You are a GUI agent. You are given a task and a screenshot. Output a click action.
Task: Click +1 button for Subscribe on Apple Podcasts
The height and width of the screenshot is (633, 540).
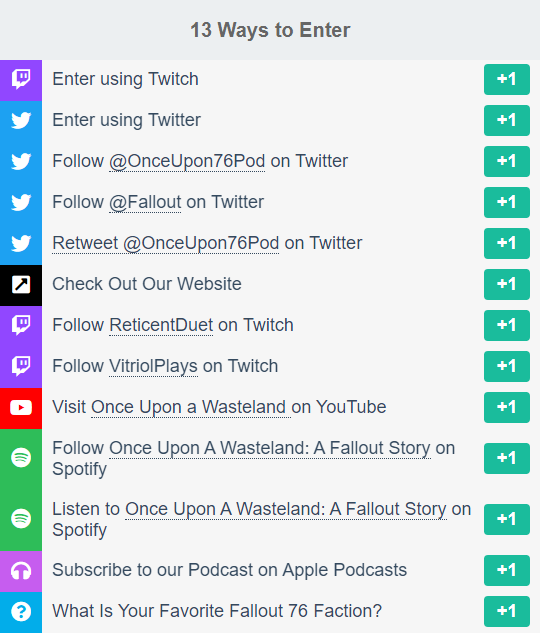tap(507, 570)
